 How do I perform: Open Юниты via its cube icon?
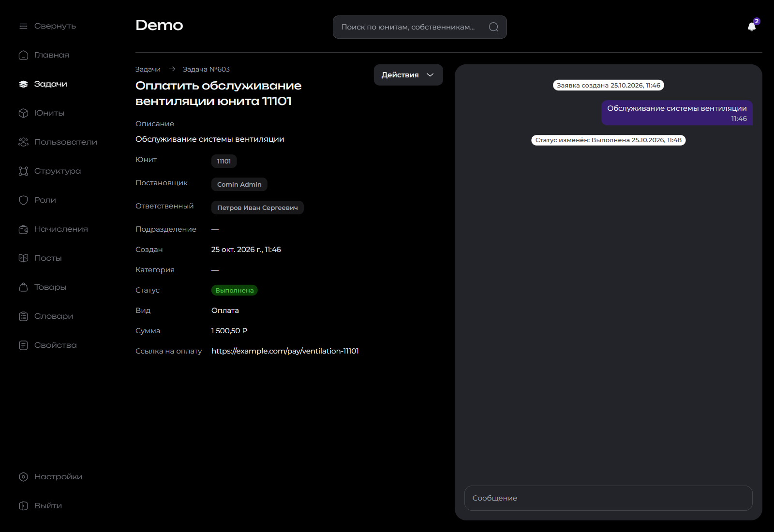click(x=23, y=113)
